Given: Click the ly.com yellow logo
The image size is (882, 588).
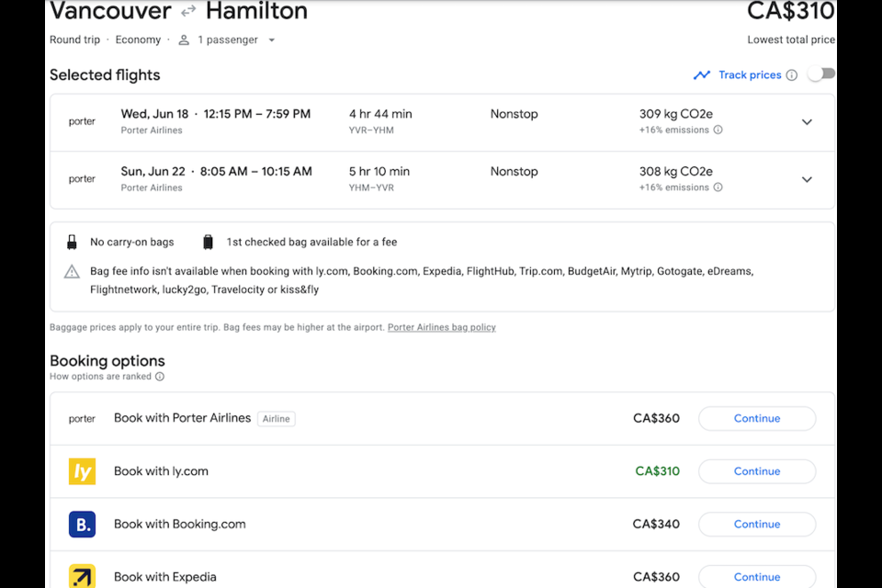Looking at the screenshot, I should 82,471.
